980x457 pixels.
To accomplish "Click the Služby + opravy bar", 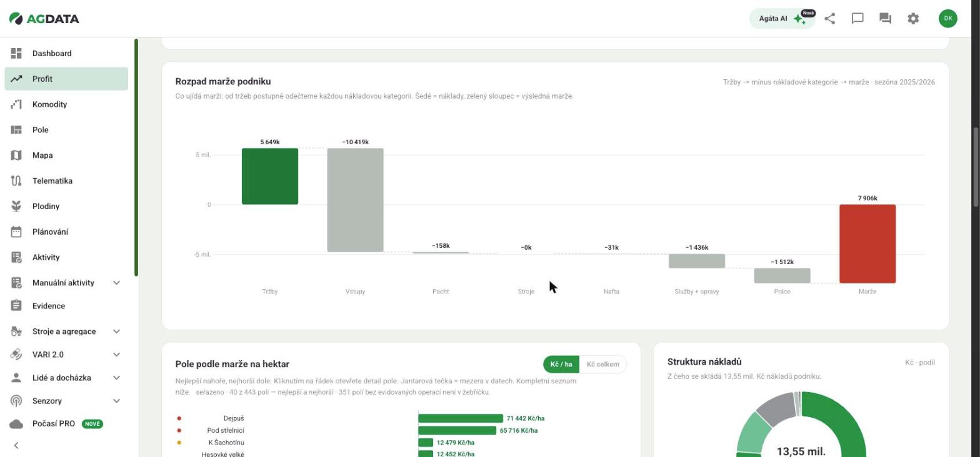I will click(x=697, y=261).
